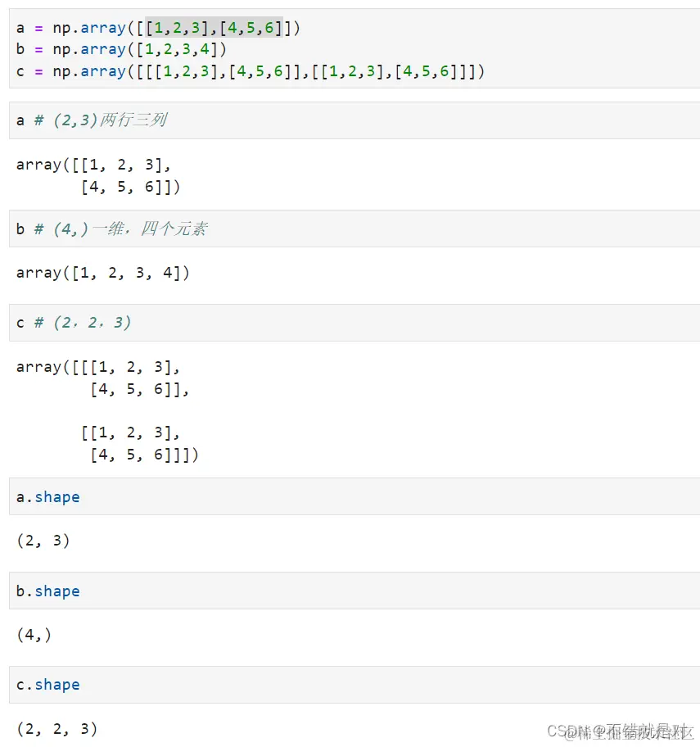Click the line defining array a
The image size is (700, 747).
click(158, 28)
